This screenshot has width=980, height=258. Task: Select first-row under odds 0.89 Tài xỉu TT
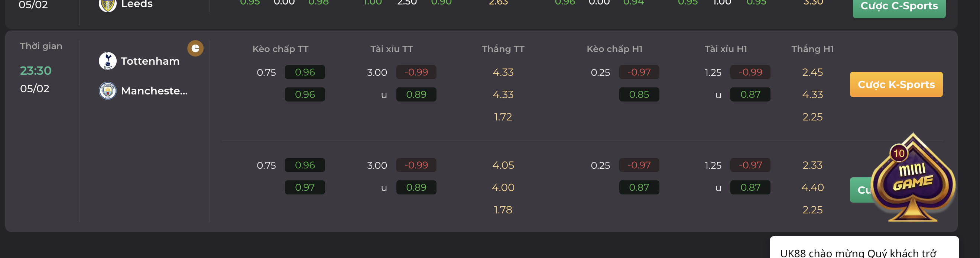(416, 94)
